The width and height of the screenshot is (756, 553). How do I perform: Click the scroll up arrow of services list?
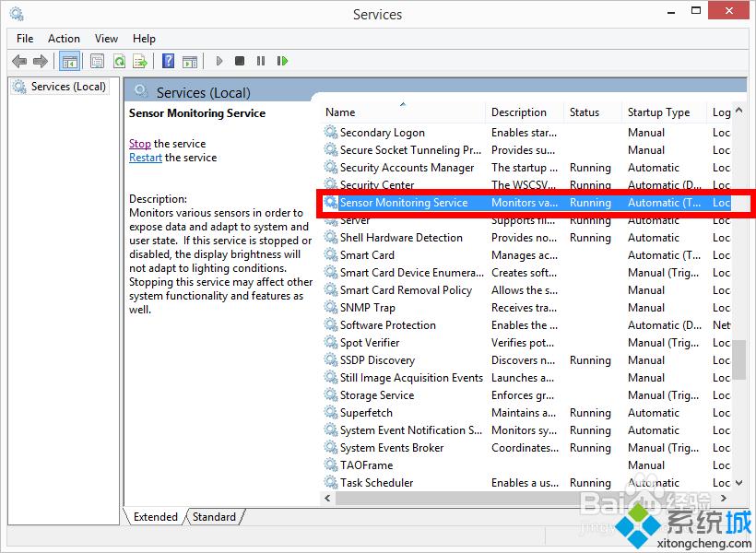pyautogui.click(x=739, y=111)
